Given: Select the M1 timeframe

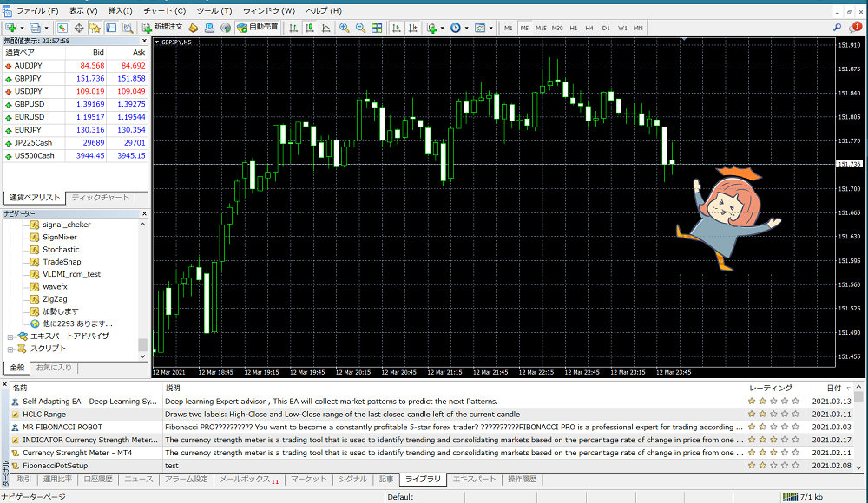Looking at the screenshot, I should tap(508, 28).
